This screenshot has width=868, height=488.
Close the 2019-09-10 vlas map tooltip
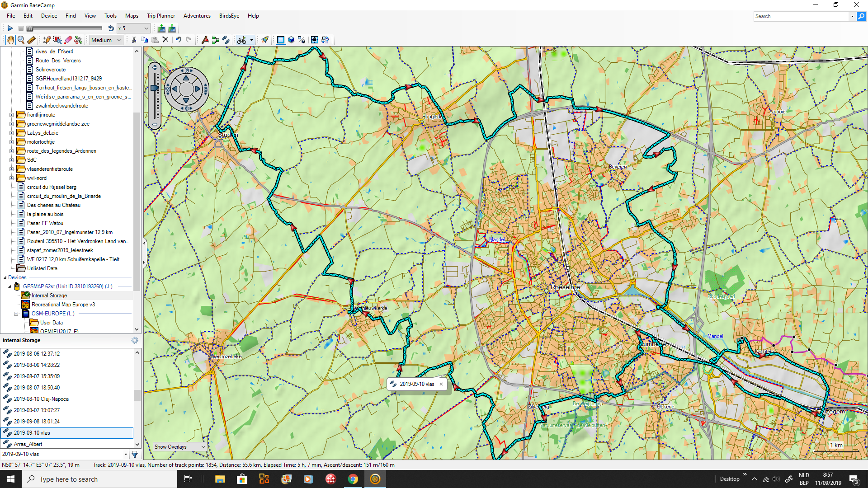pos(441,384)
